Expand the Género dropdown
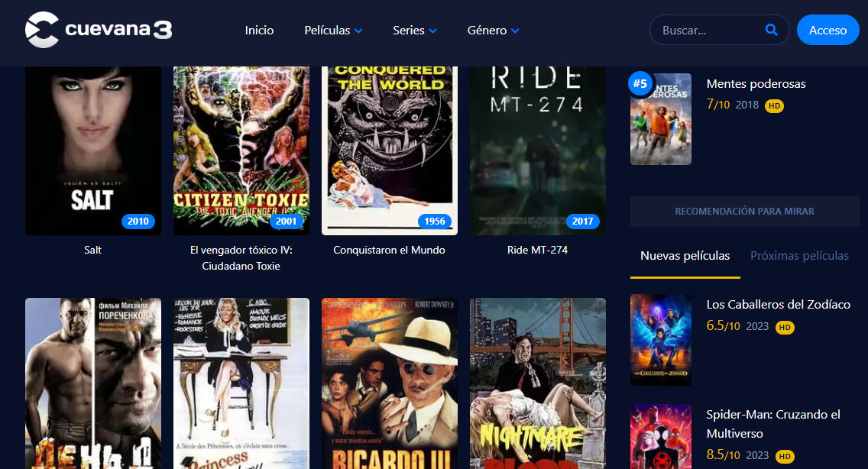 (x=493, y=31)
